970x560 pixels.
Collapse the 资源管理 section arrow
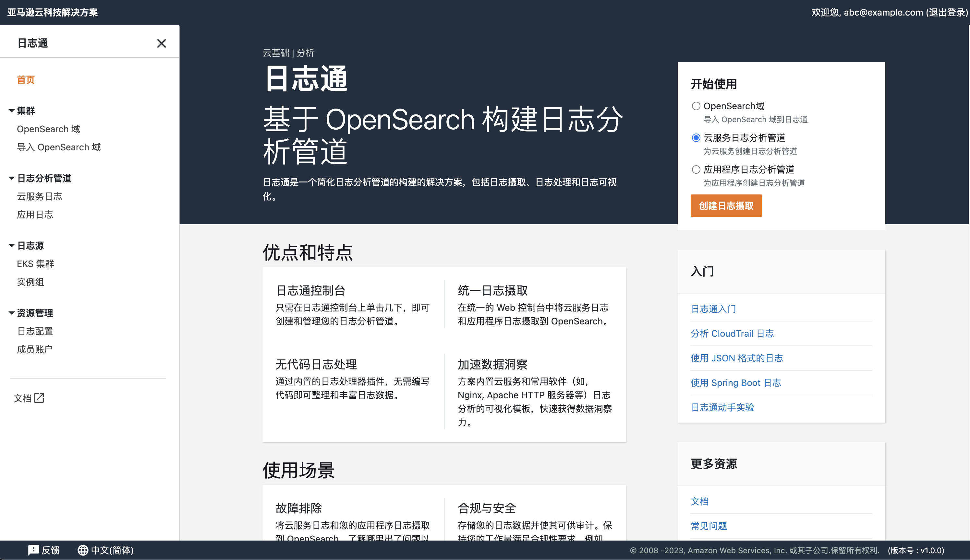pyautogui.click(x=12, y=313)
